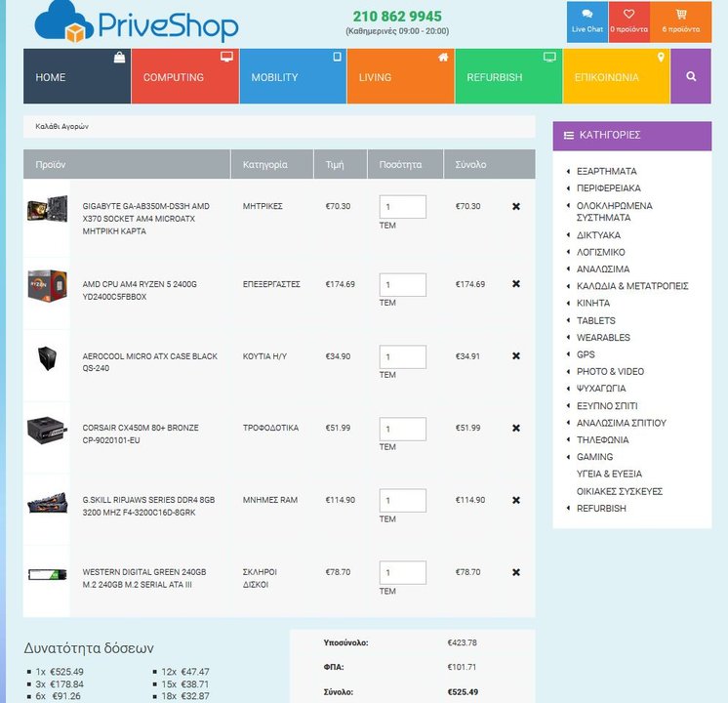The image size is (728, 703).
Task: Remove the G.Skill Ripjaws RAM from cart
Action: pos(516,500)
